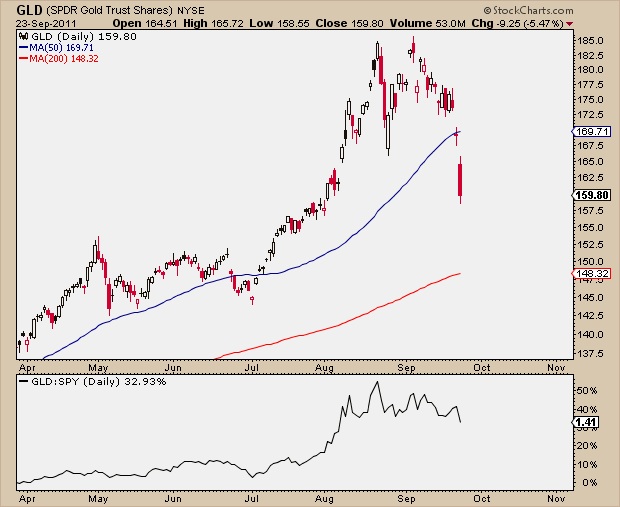Click the Volume 53.0M value

point(427,23)
